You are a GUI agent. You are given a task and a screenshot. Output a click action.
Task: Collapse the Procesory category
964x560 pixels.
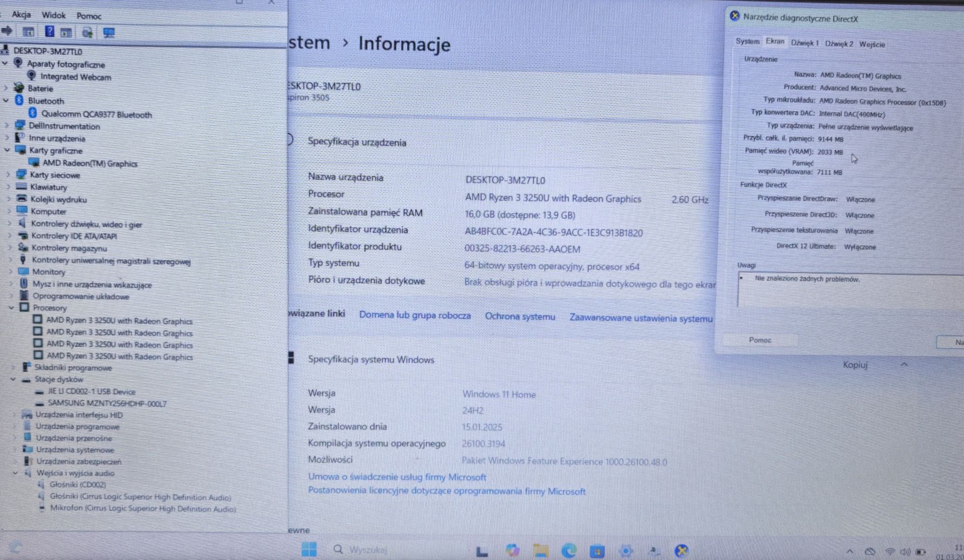[x=11, y=307]
